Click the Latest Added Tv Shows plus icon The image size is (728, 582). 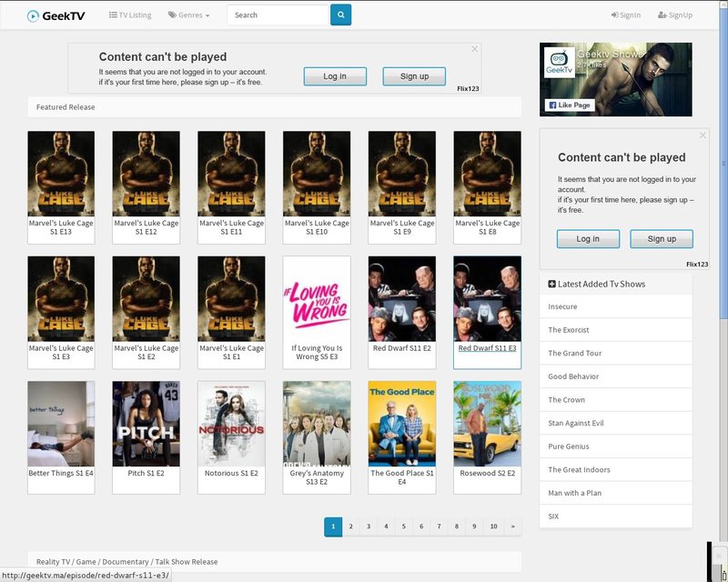tap(551, 284)
